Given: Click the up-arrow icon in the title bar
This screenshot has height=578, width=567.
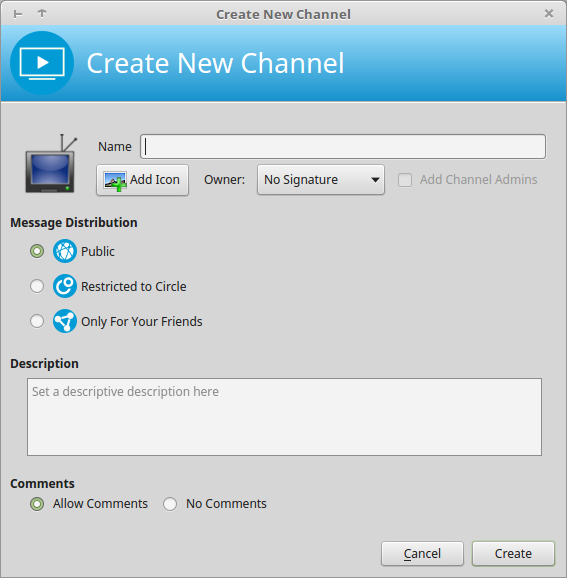Looking at the screenshot, I should [42, 14].
